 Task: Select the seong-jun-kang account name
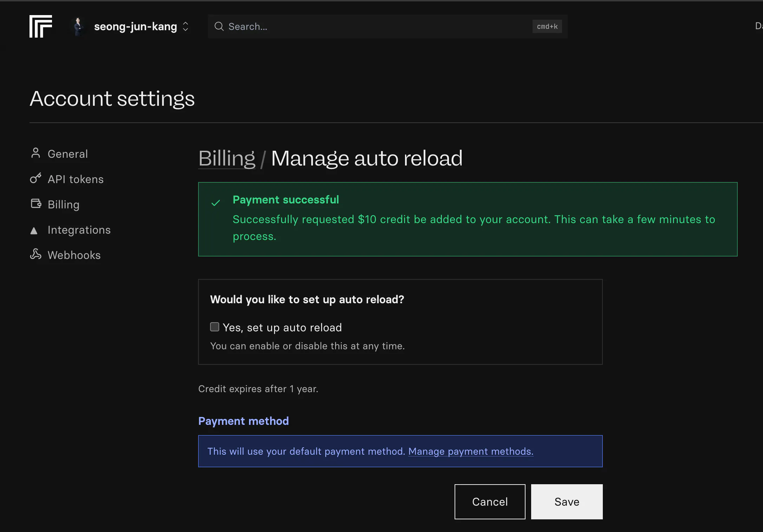pyautogui.click(x=135, y=26)
